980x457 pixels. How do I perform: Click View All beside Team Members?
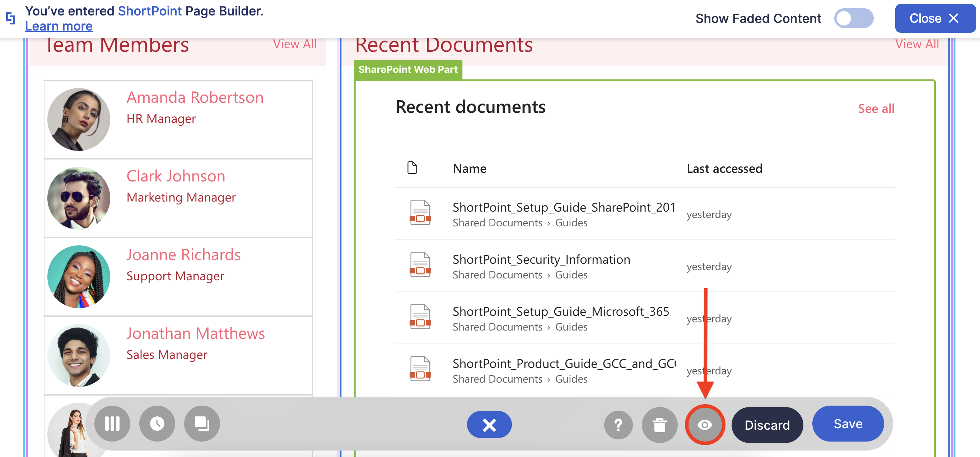pos(295,44)
